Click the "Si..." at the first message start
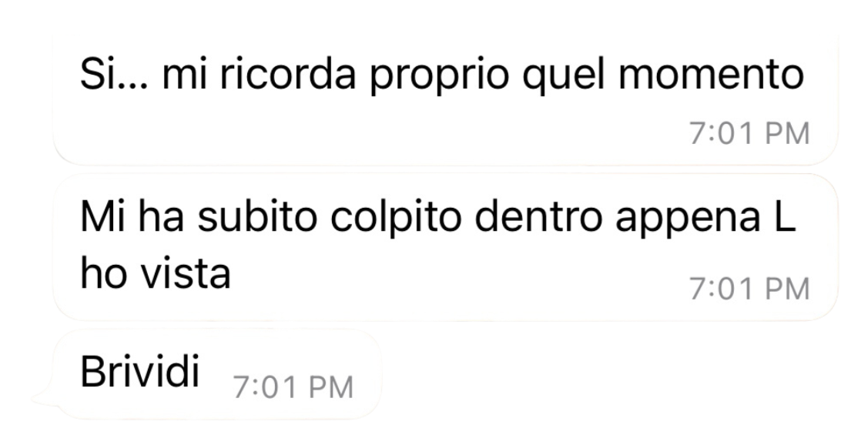 click(x=114, y=74)
